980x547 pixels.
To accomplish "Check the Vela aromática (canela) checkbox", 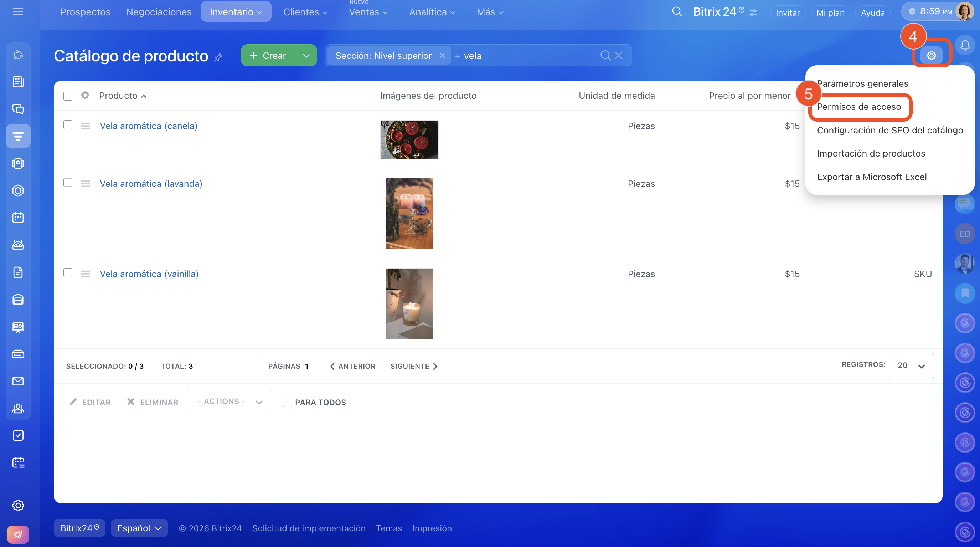I will coord(68,125).
